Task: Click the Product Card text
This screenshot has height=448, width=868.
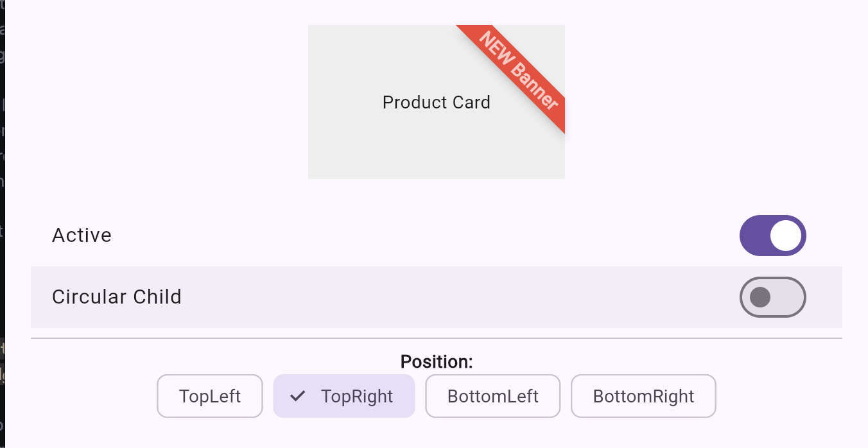Action: click(x=436, y=102)
